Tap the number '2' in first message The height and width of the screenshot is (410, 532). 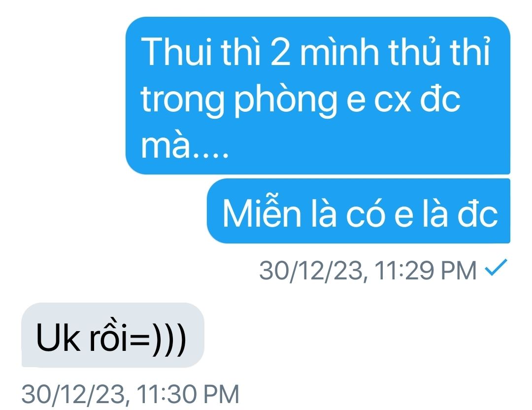click(x=281, y=53)
